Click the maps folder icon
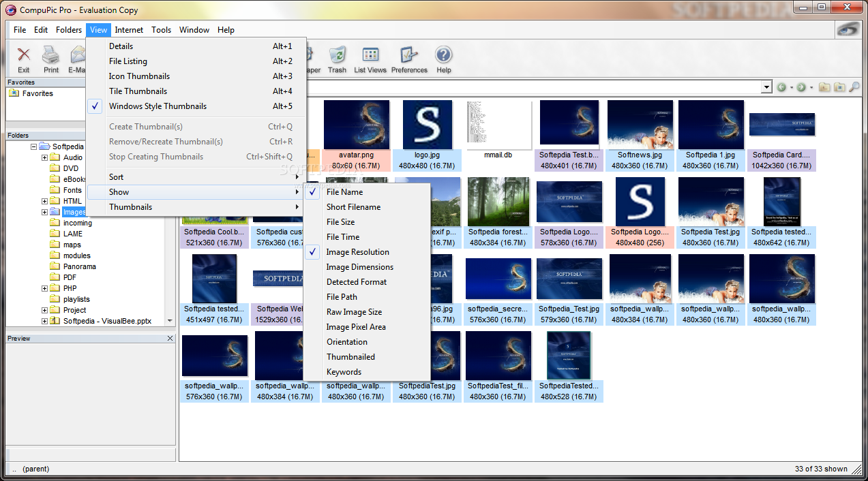 (x=55, y=245)
